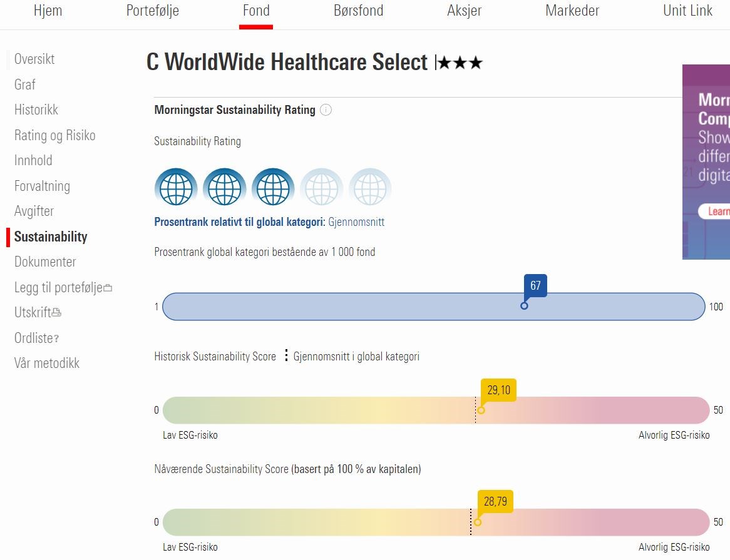Open the Hjem tab
Screen dimensions: 730x560
pos(48,11)
